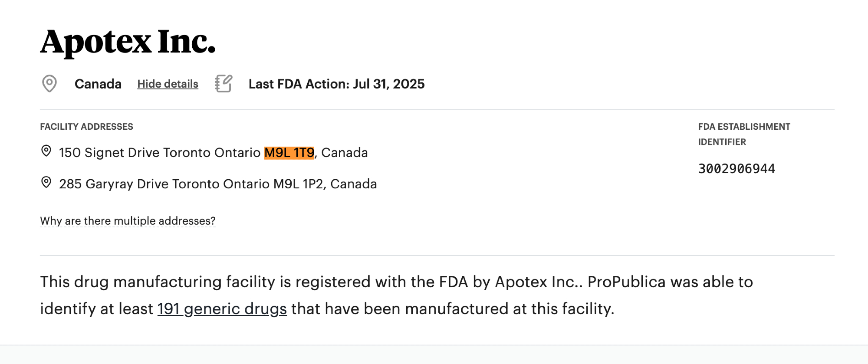868x364 pixels.
Task: Click the notebook icon before Last FDA Action
Action: [x=224, y=83]
